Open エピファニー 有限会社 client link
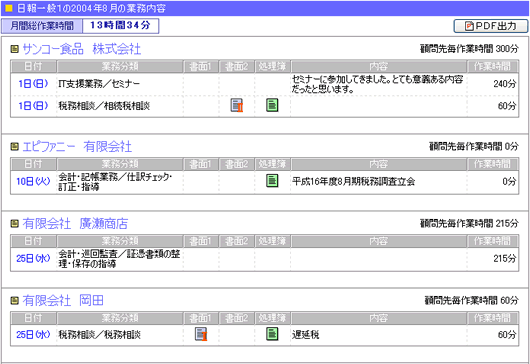 (77, 147)
